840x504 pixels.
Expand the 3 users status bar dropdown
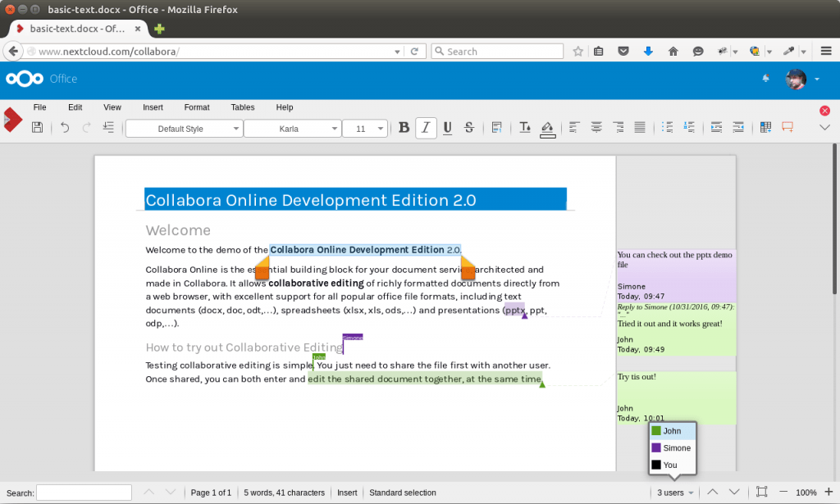pos(674,492)
